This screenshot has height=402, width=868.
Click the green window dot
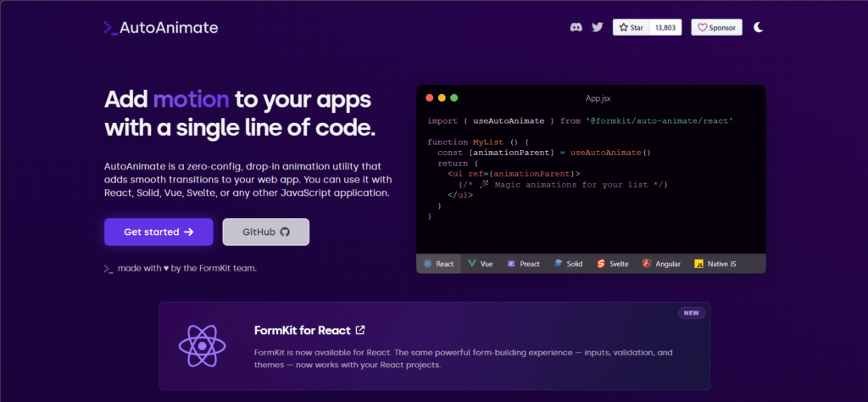(454, 98)
